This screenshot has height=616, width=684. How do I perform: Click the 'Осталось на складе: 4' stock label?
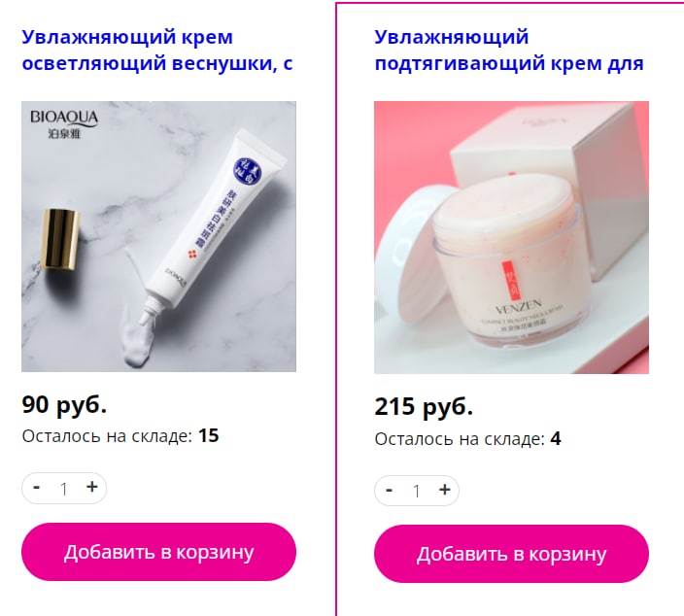pos(467,439)
